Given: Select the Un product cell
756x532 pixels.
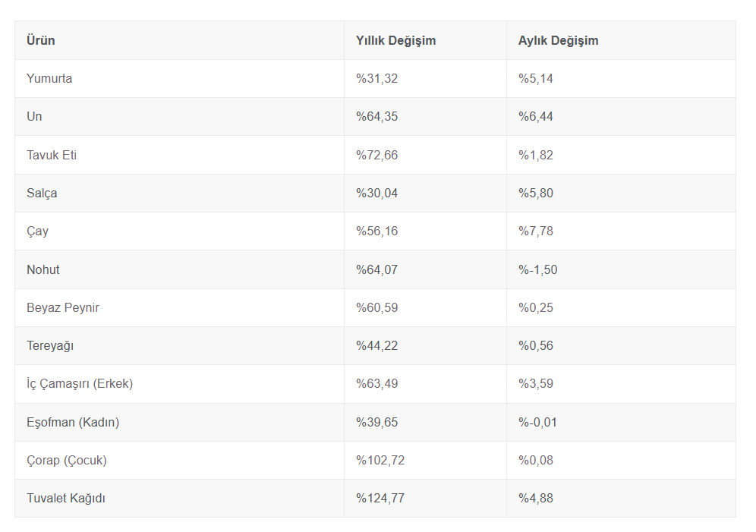Looking at the screenshot, I should pos(34,116).
